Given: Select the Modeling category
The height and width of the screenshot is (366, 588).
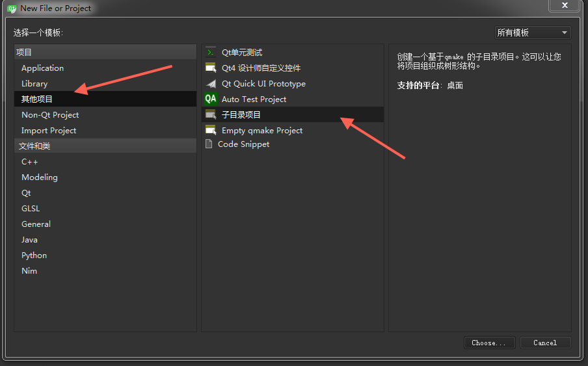Looking at the screenshot, I should (x=105, y=177).
